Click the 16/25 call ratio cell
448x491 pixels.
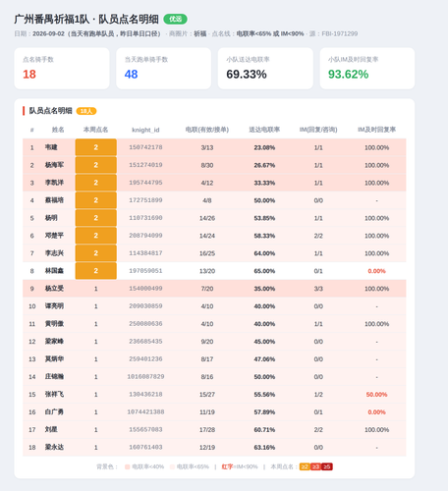[x=207, y=253]
